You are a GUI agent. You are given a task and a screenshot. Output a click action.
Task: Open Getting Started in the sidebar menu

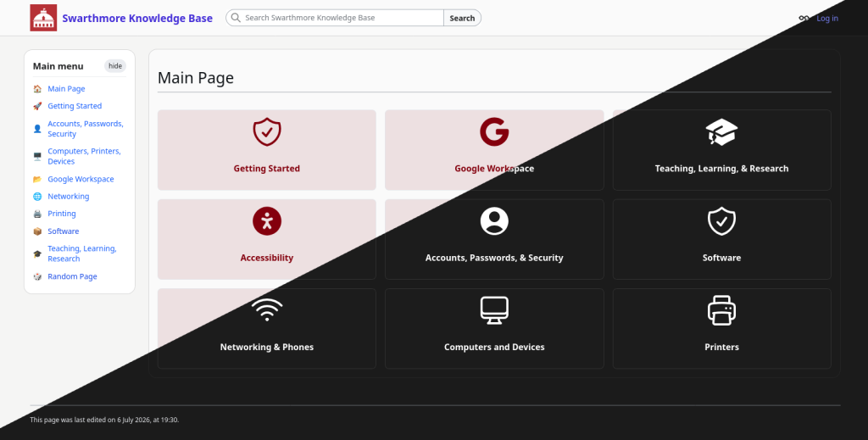coord(75,106)
